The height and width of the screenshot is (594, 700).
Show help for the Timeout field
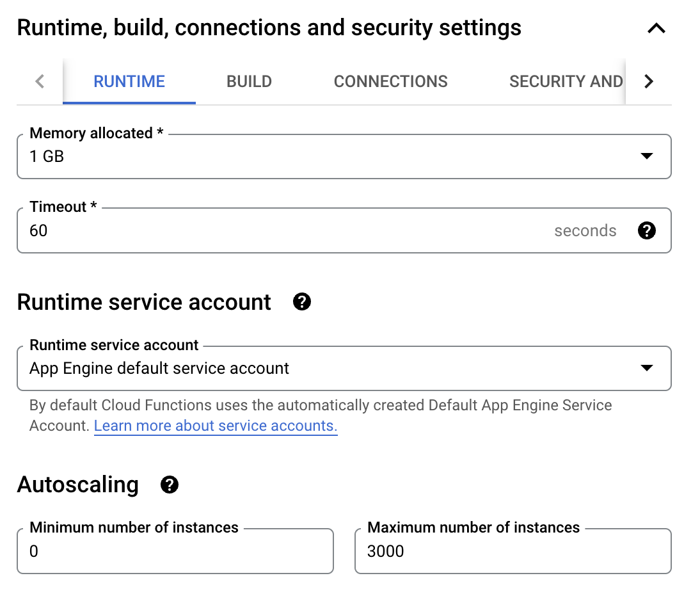coord(647,231)
